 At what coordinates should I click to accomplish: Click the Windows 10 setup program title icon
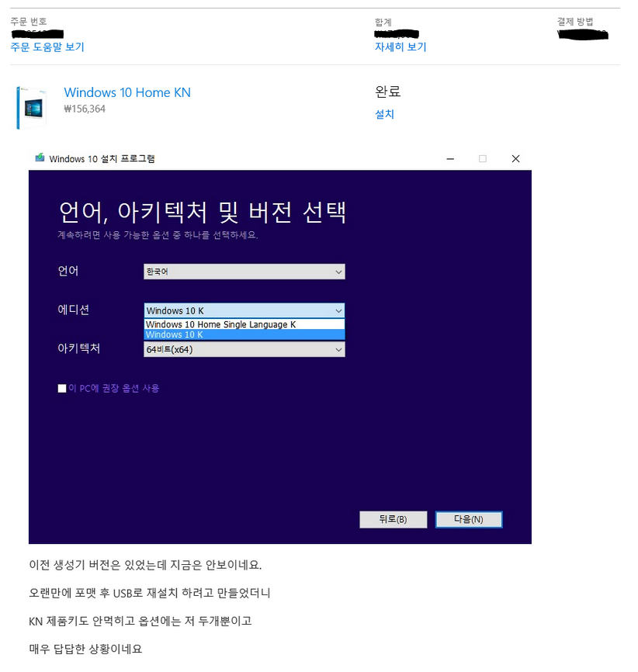point(40,158)
